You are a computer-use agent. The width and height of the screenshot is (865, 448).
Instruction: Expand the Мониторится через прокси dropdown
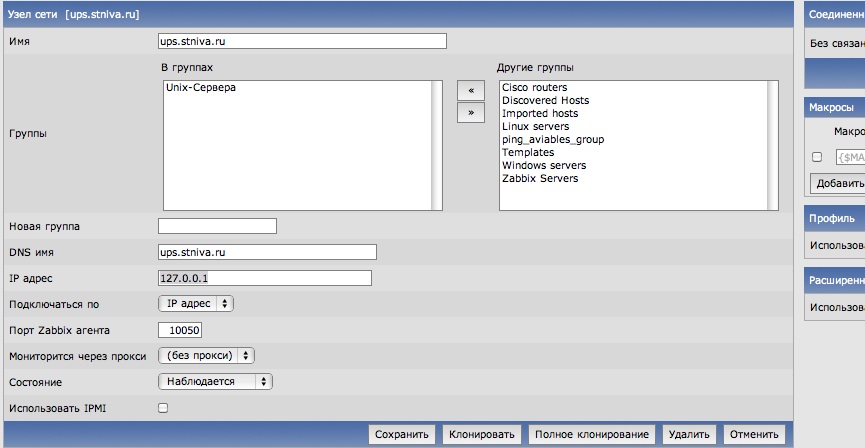click(x=206, y=355)
